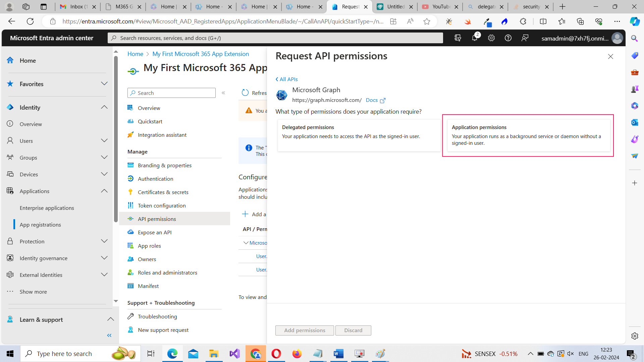Click the Search field above Overview
The image size is (644, 362).
click(171, 93)
